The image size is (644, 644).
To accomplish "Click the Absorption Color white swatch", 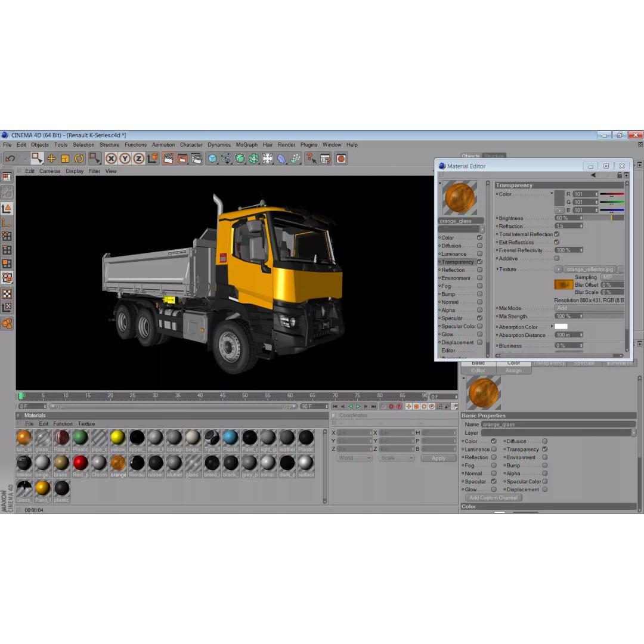I will pyautogui.click(x=561, y=327).
